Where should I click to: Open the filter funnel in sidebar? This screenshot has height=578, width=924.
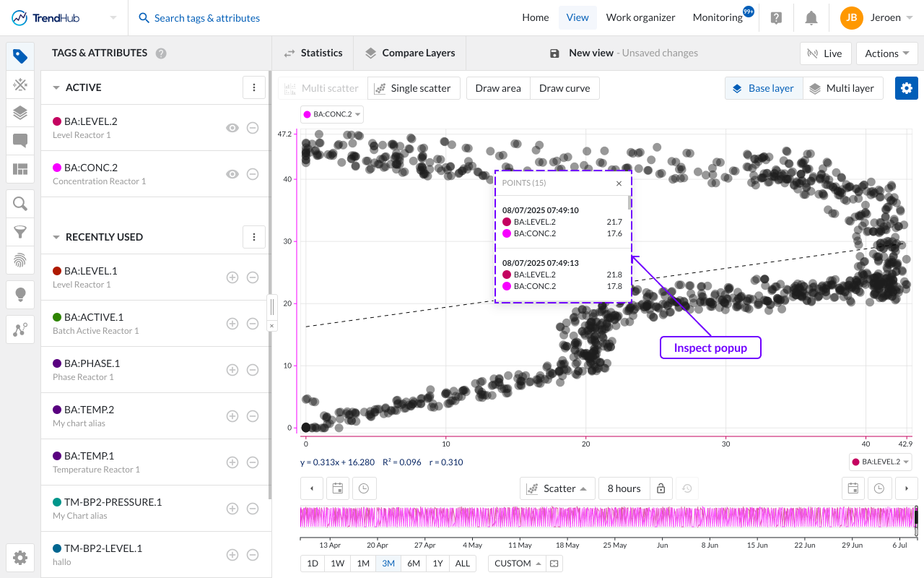pos(20,231)
